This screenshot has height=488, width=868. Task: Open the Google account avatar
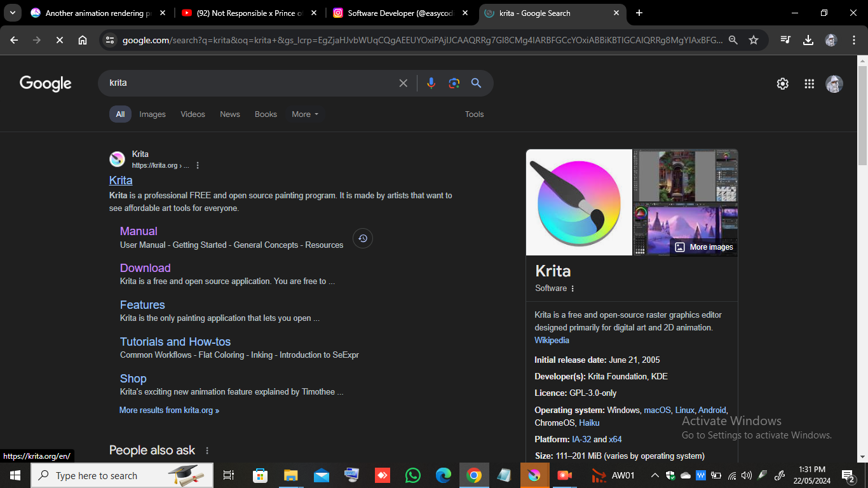coord(834,84)
